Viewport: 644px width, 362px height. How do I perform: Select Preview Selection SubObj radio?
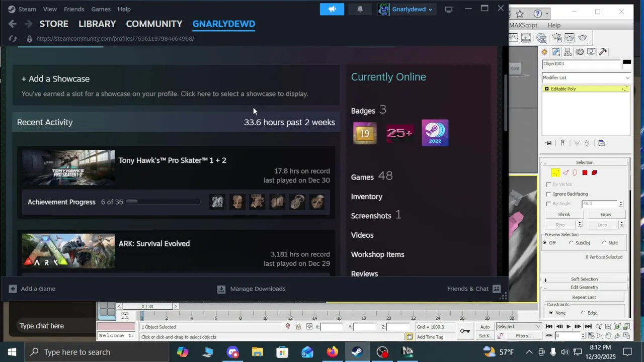[x=571, y=243]
